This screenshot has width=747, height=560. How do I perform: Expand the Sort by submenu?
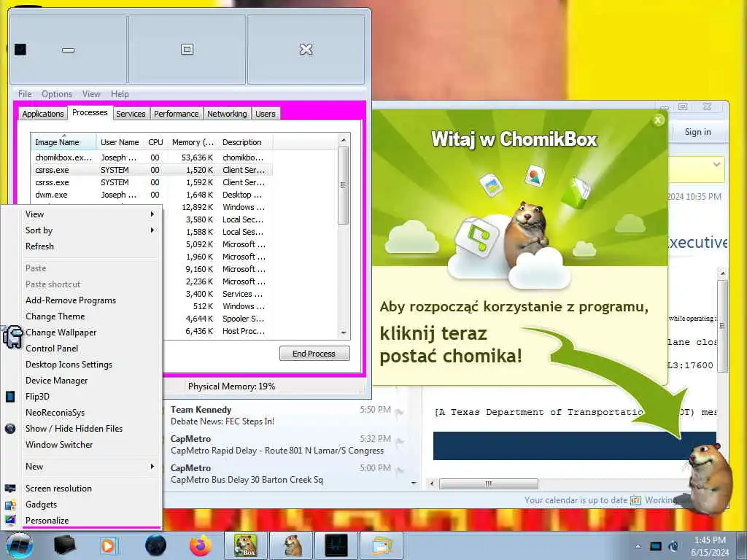pos(89,230)
